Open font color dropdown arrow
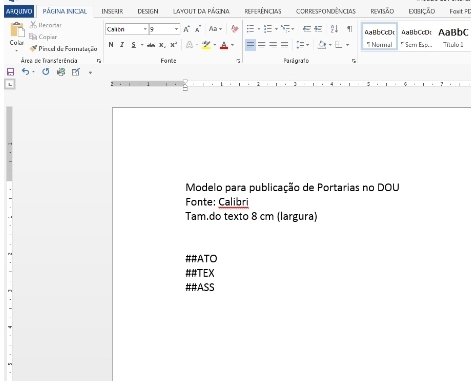 (232, 45)
